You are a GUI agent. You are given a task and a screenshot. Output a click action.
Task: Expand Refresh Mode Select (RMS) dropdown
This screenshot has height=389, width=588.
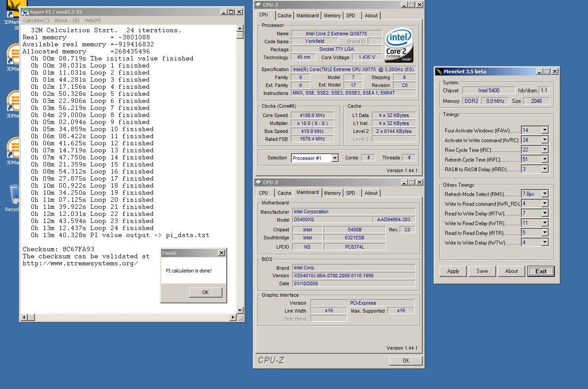click(545, 194)
